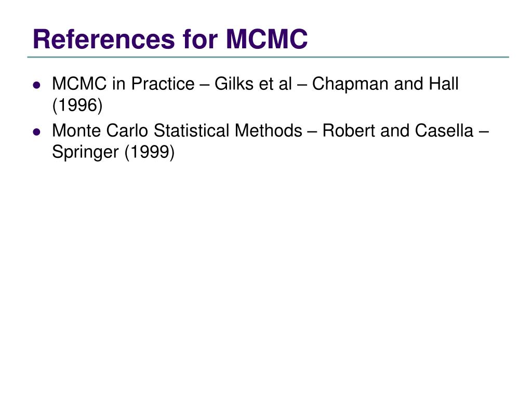The image size is (532, 399).
Task: Click the words Statistical Methods
Action: (228, 130)
